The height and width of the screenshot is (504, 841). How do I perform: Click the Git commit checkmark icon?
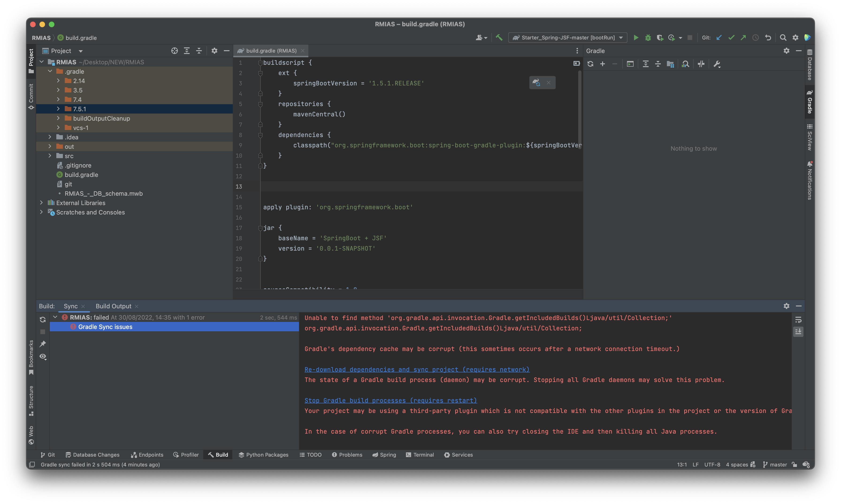coord(731,38)
